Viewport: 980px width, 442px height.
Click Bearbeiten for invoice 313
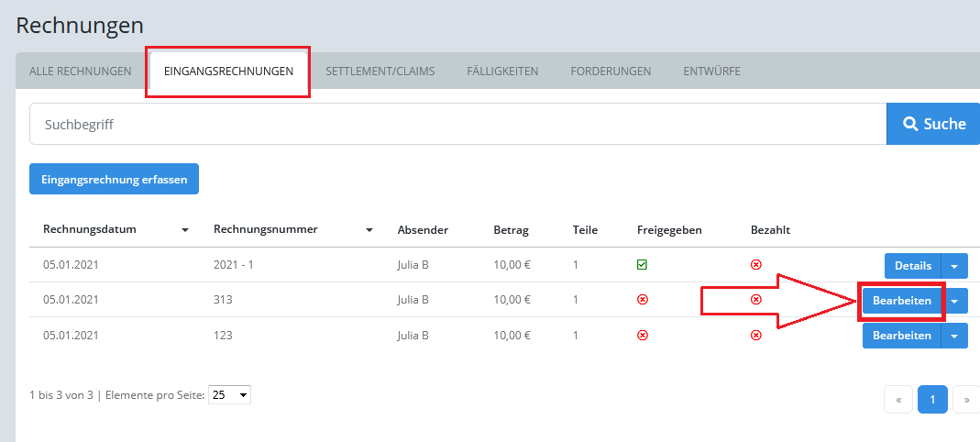[901, 301]
